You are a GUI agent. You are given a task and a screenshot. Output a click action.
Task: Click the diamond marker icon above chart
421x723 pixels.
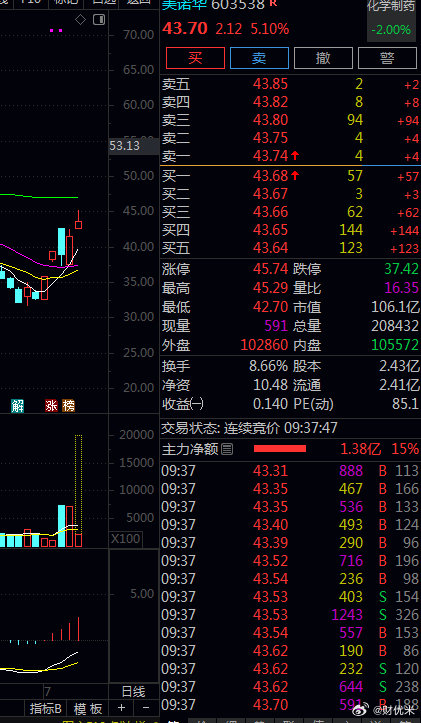81,20
